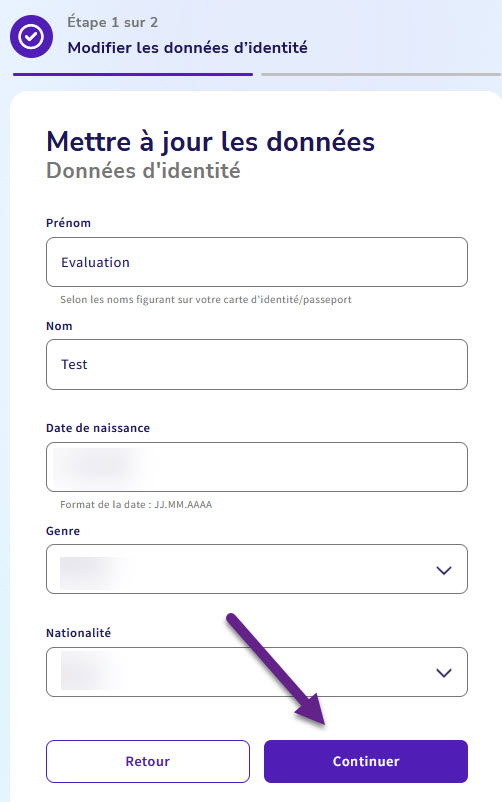Viewport: 502px width, 802px height.
Task: Click the Étape 1 sur 2 label
Action: [x=113, y=23]
